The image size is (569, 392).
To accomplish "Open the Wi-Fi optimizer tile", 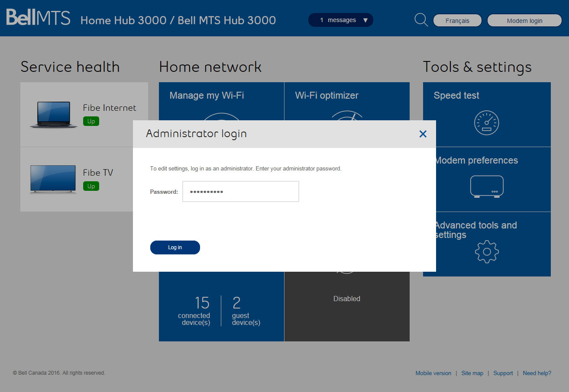I will 347,101.
